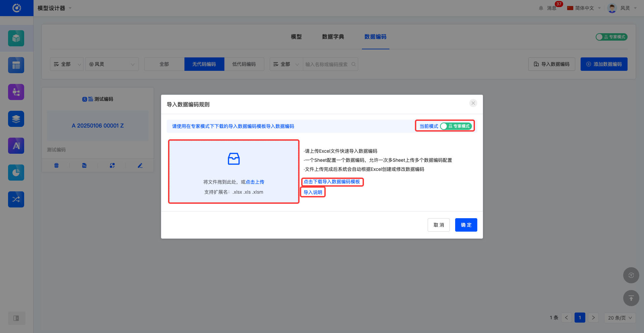Click the 输入名称或编码搜索 search field

(327, 64)
